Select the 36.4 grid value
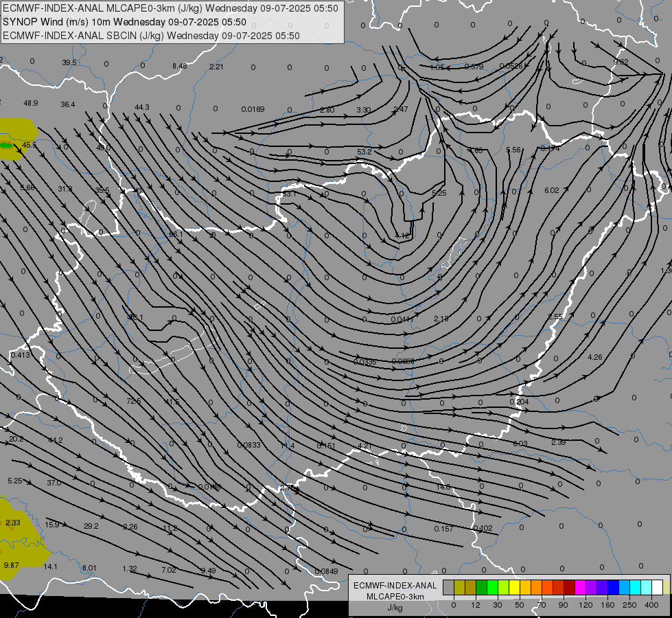This screenshot has height=618, width=672. [68, 104]
